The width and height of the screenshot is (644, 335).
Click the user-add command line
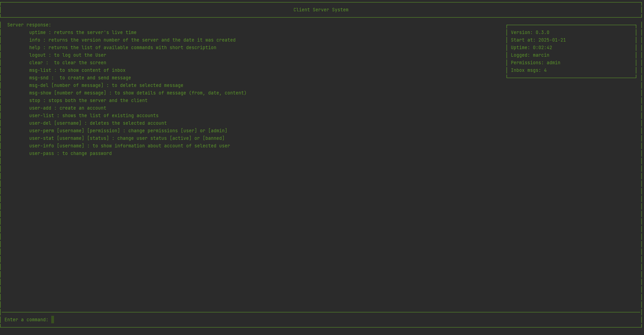[67, 108]
